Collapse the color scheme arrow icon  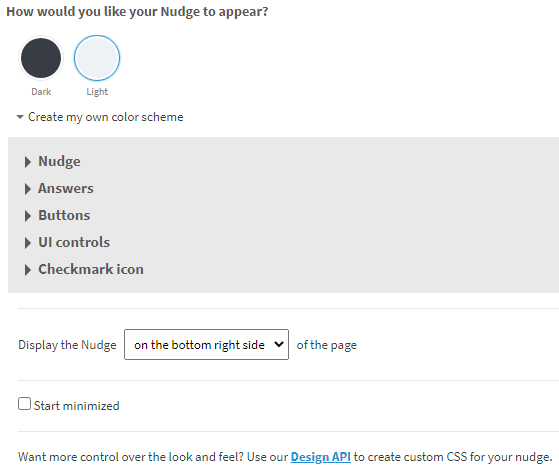pos(20,117)
